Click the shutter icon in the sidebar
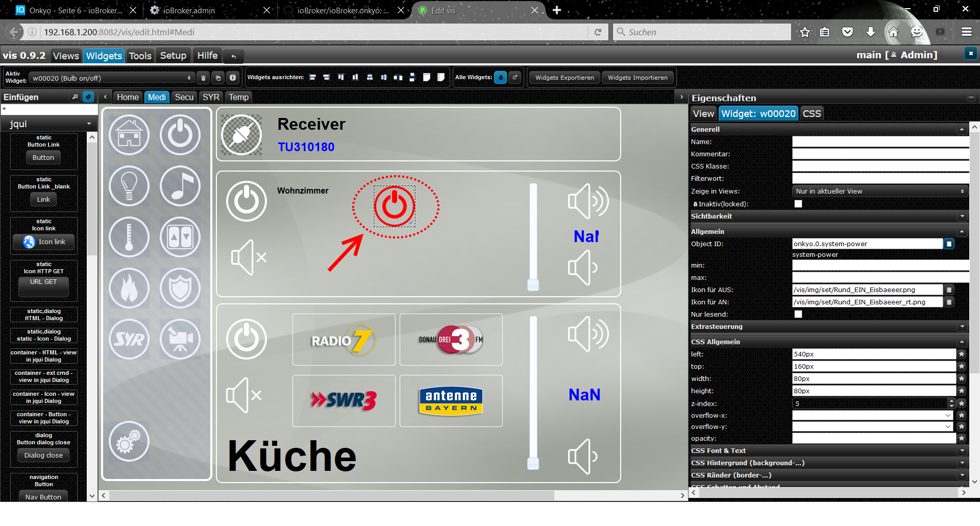This screenshot has height=526, width=980. 180,237
